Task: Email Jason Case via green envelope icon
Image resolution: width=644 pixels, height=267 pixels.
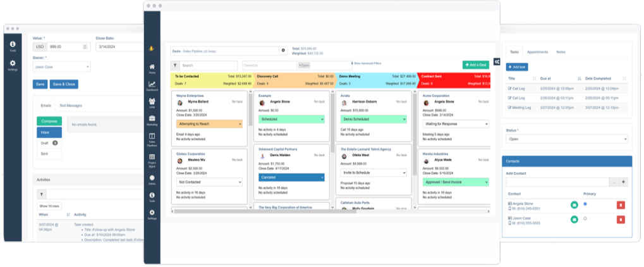Action: [x=574, y=220]
